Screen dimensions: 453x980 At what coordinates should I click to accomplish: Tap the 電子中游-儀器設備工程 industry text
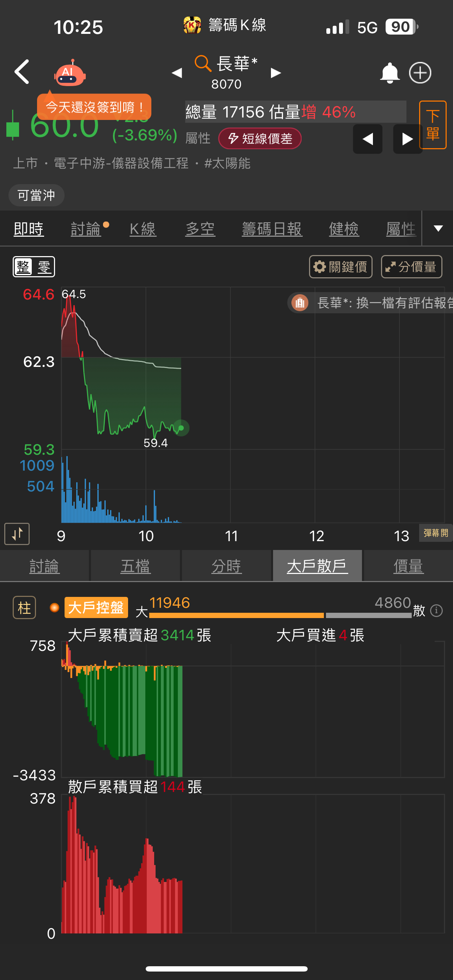[121, 163]
